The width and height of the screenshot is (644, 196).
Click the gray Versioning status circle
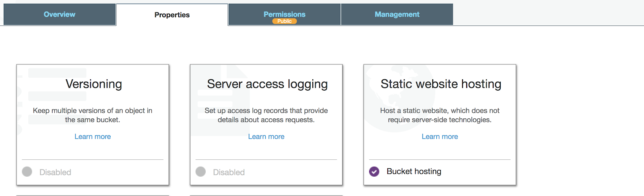pyautogui.click(x=27, y=172)
